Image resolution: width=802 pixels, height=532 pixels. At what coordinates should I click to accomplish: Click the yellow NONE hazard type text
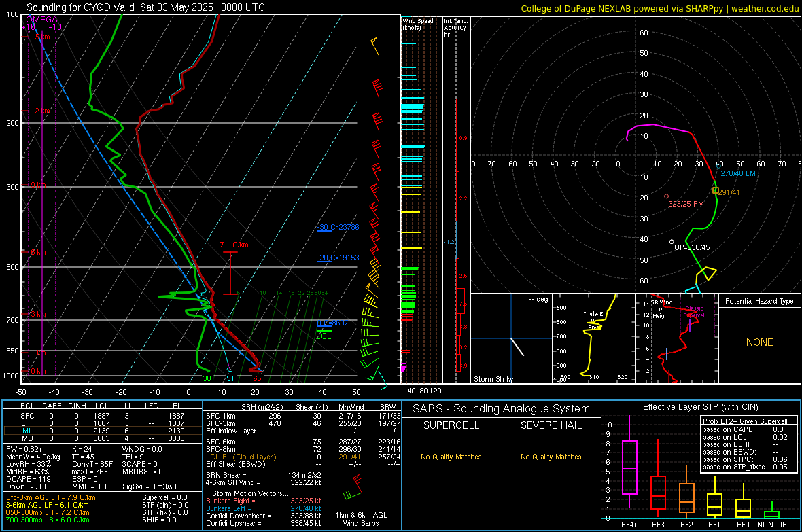point(760,342)
